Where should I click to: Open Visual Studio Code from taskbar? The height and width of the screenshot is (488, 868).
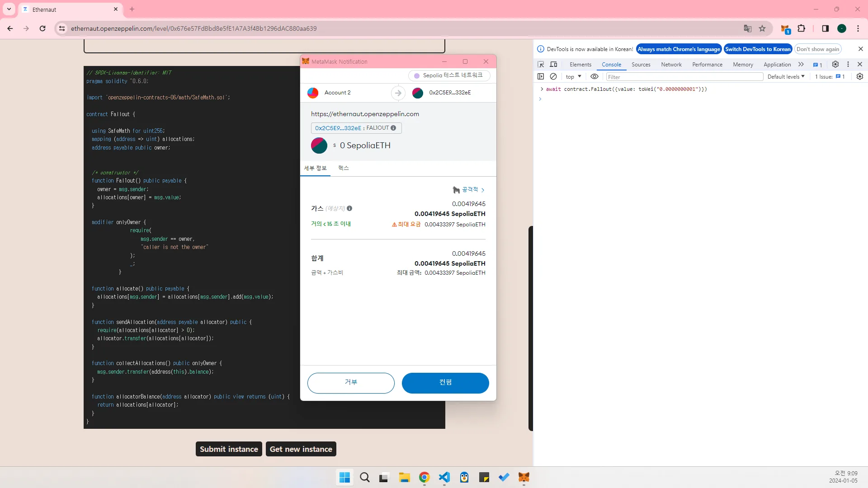(x=444, y=477)
